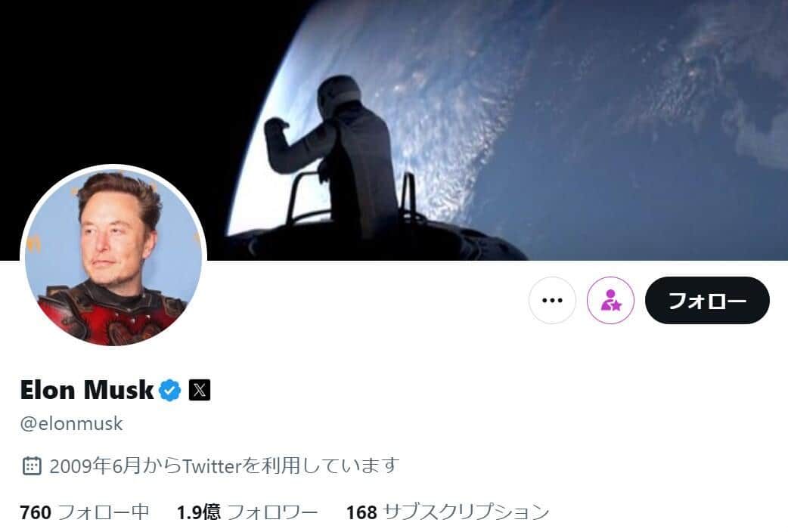The image size is (788, 532).
Task: Click the 2009年6月 join date text
Action: point(95,466)
